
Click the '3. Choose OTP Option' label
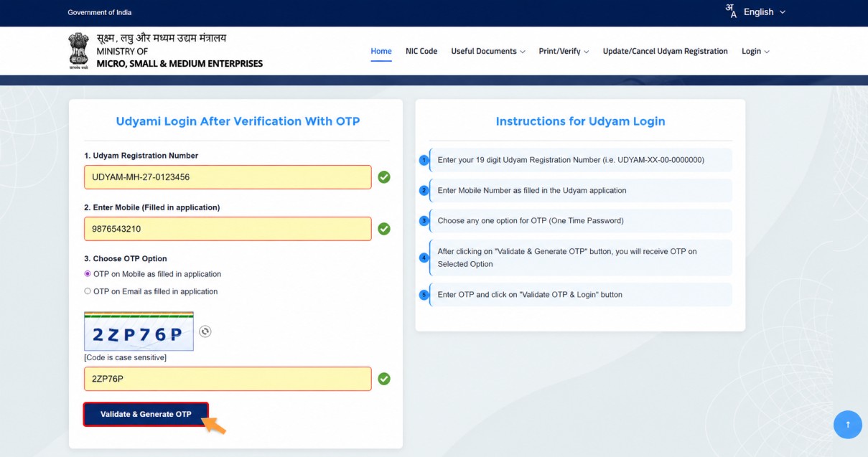pos(126,258)
